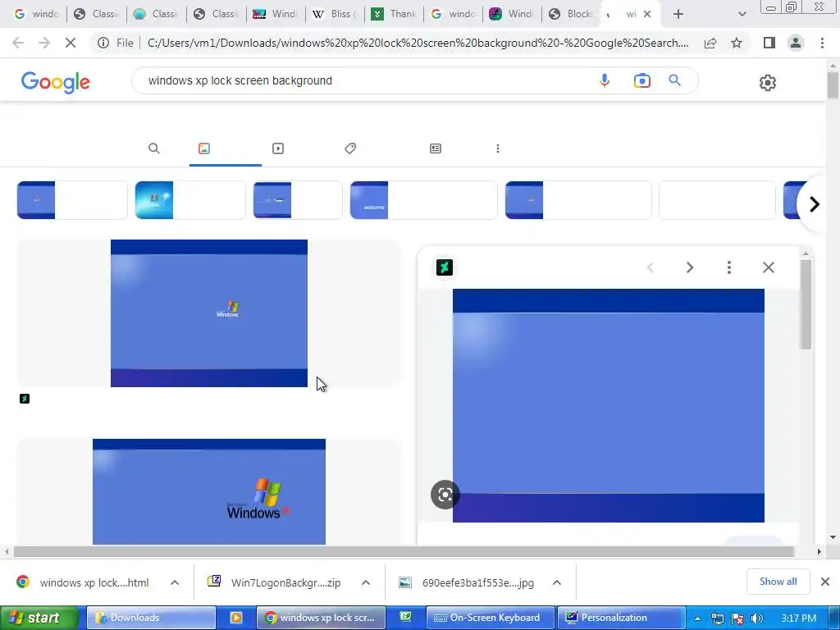Switch to the All results search tab

coord(153,148)
